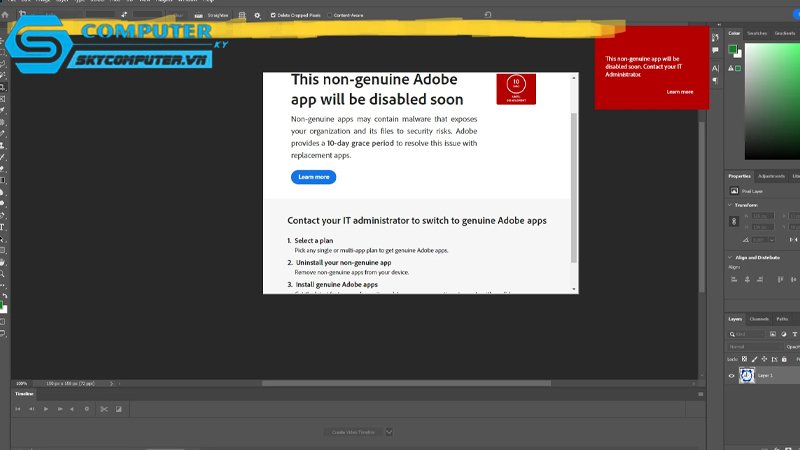The width and height of the screenshot is (800, 450).
Task: Collapse the Transform section
Action: click(x=730, y=205)
